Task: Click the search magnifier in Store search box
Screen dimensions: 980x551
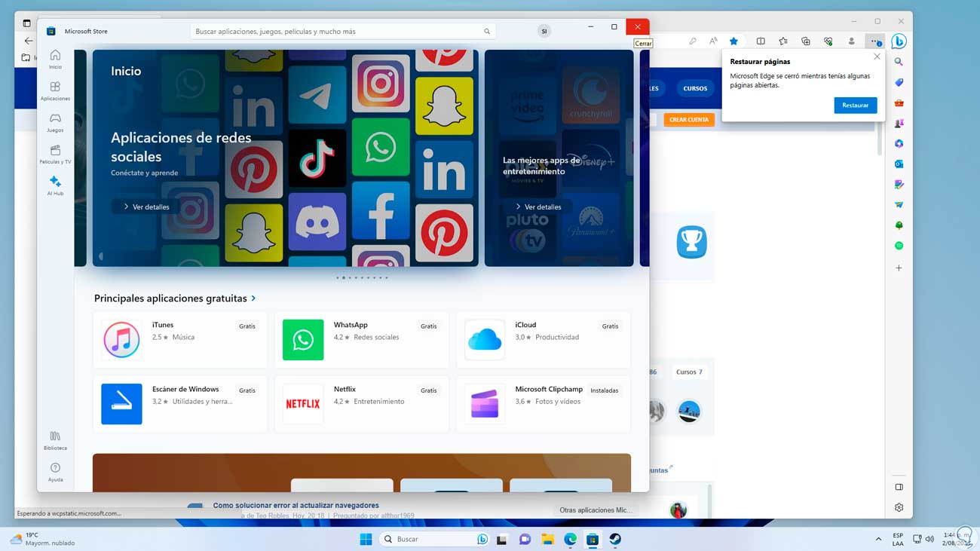Action: click(487, 32)
